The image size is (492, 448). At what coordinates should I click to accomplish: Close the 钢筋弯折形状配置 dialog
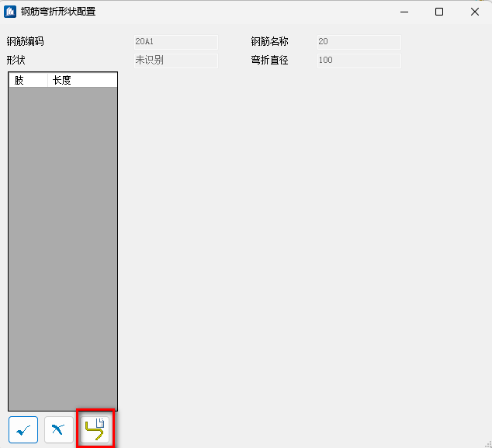(475, 12)
